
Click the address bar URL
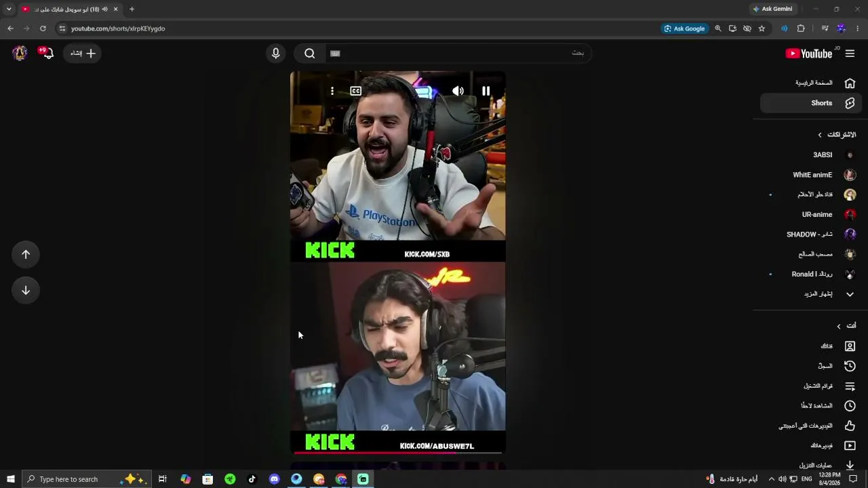point(118,28)
